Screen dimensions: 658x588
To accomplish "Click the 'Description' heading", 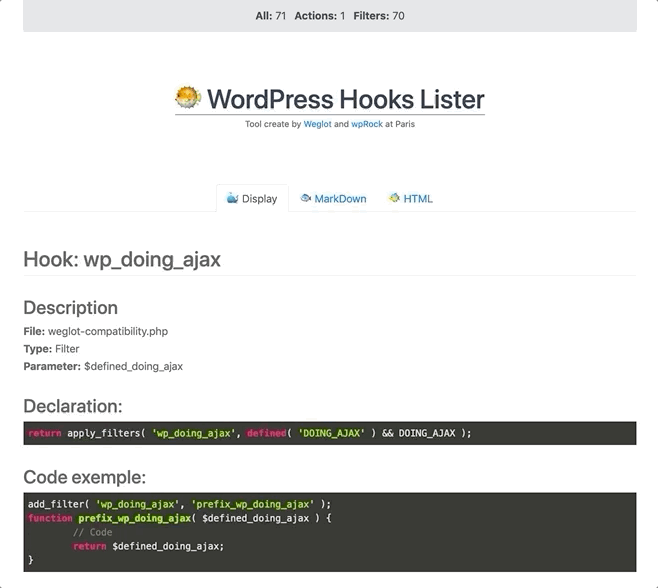I will click(x=70, y=308).
